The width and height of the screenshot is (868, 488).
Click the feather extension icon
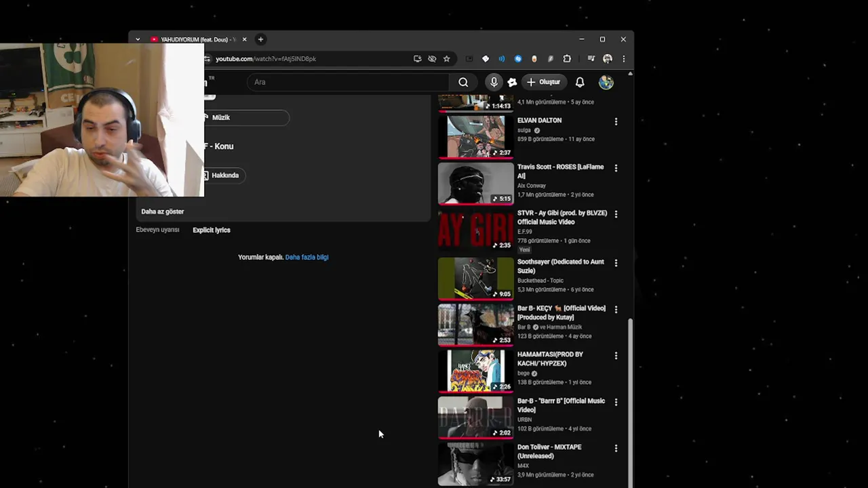(x=551, y=59)
